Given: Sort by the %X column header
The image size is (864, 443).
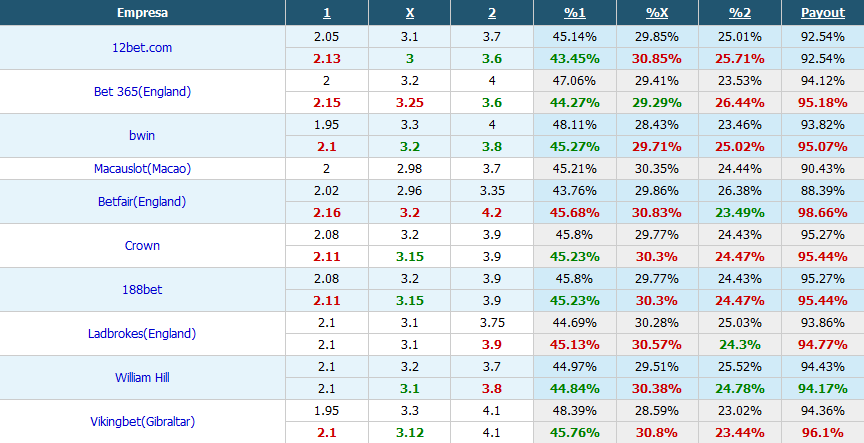Looking at the screenshot, I should 657,13.
